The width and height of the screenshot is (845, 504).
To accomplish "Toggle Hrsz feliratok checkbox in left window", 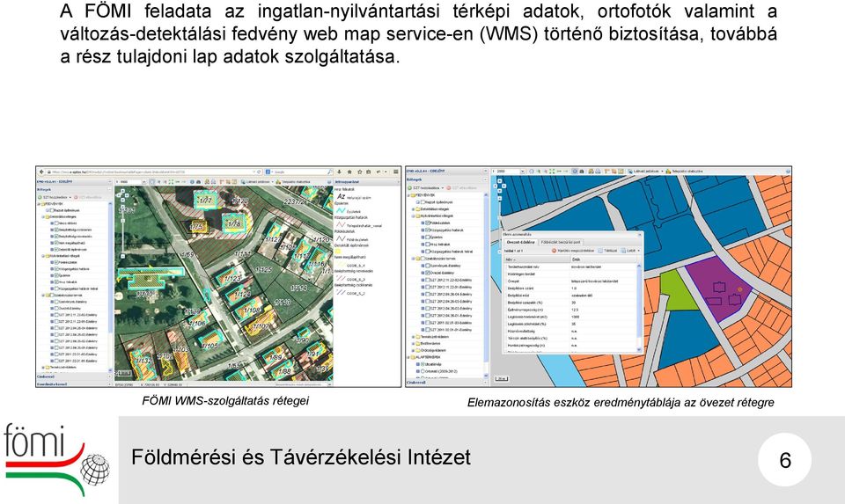I will coord(56,281).
